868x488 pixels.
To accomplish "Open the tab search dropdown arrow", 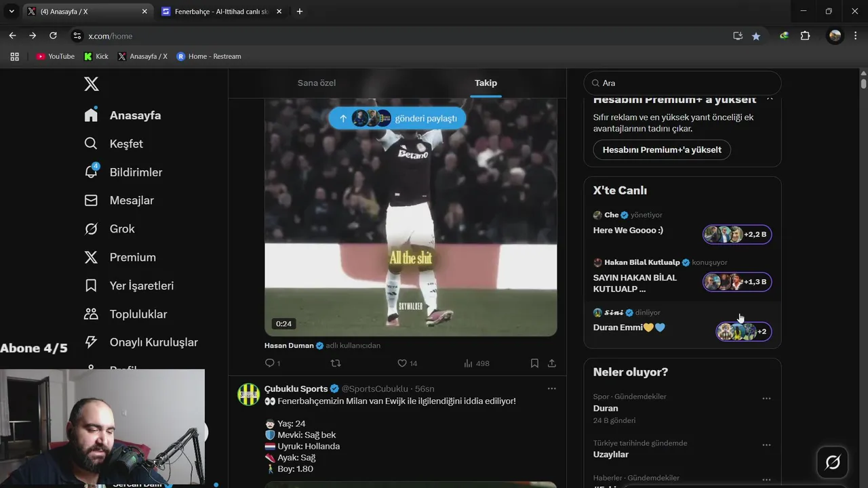I will [x=11, y=12].
